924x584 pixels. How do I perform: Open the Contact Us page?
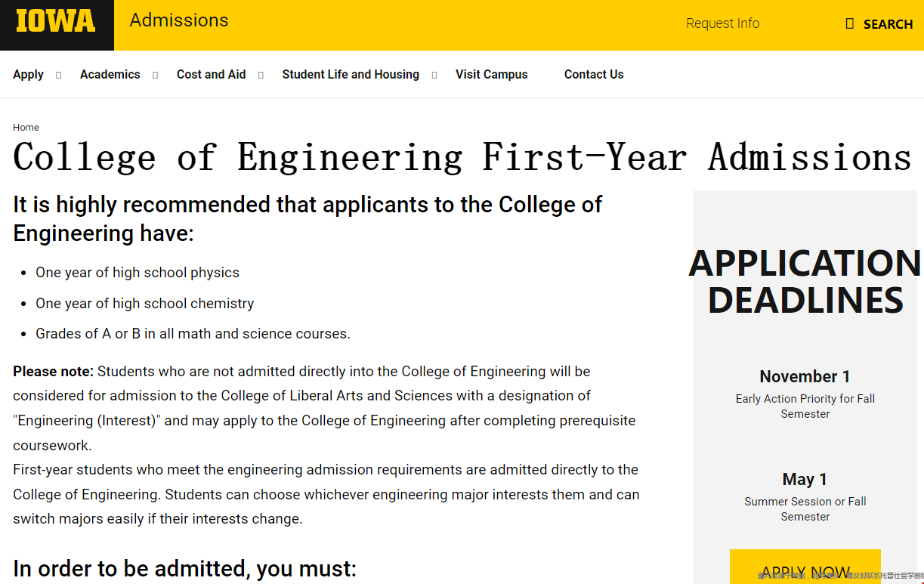pyautogui.click(x=594, y=74)
